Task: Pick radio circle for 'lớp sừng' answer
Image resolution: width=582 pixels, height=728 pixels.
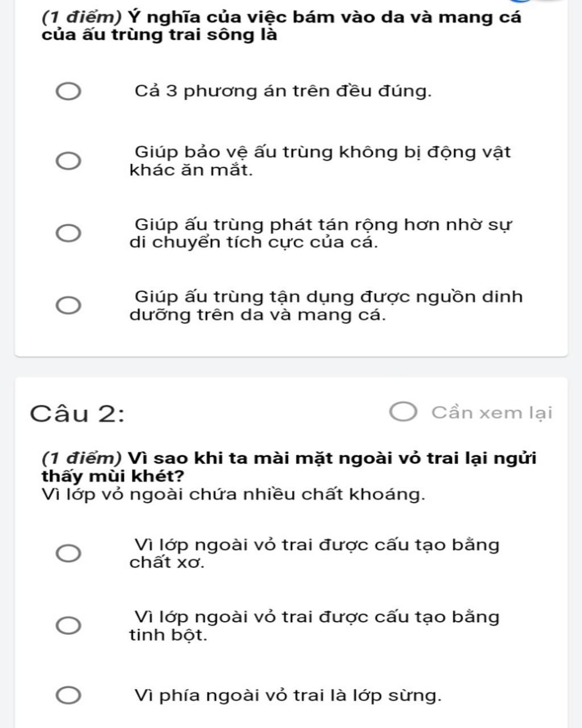Action: (x=68, y=696)
